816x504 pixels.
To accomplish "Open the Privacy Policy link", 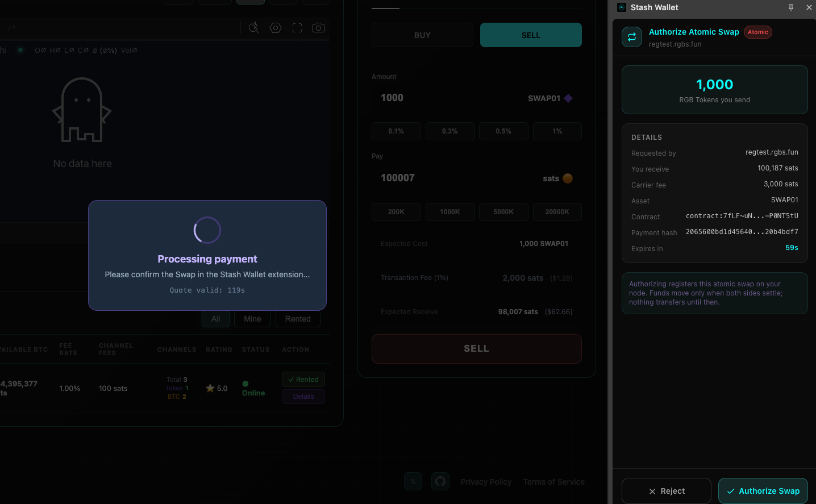I will pos(486,482).
